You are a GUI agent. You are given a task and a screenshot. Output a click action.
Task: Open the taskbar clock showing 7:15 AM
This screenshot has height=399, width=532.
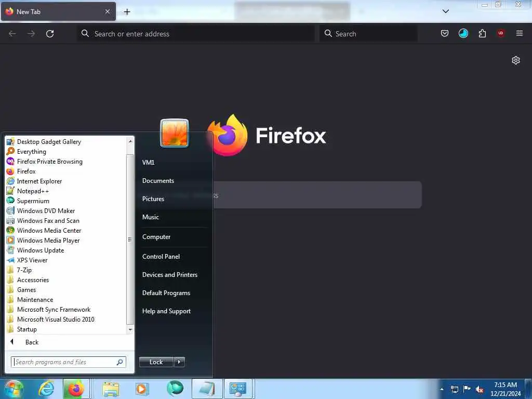(x=506, y=389)
